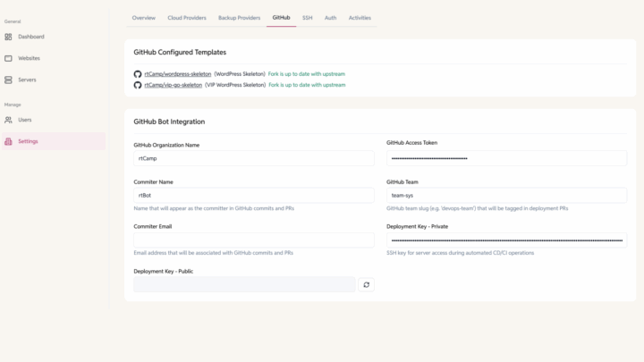Open the Overview tab

pos(144,18)
